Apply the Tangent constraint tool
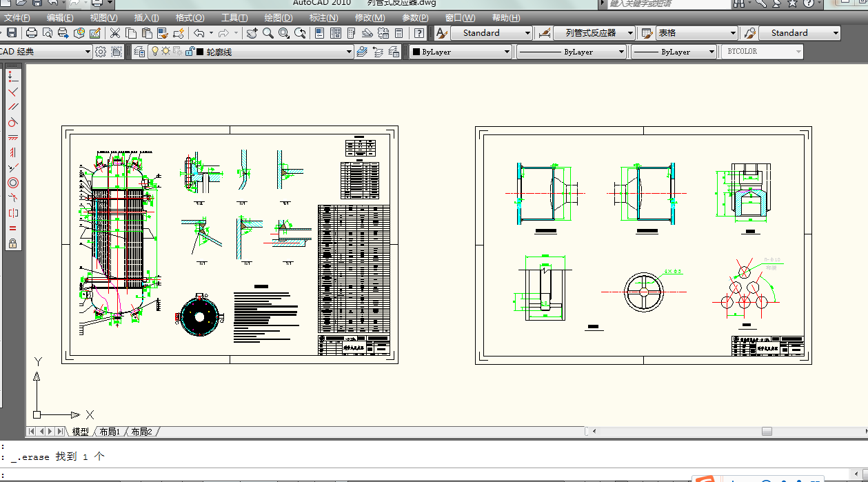 coord(12,122)
